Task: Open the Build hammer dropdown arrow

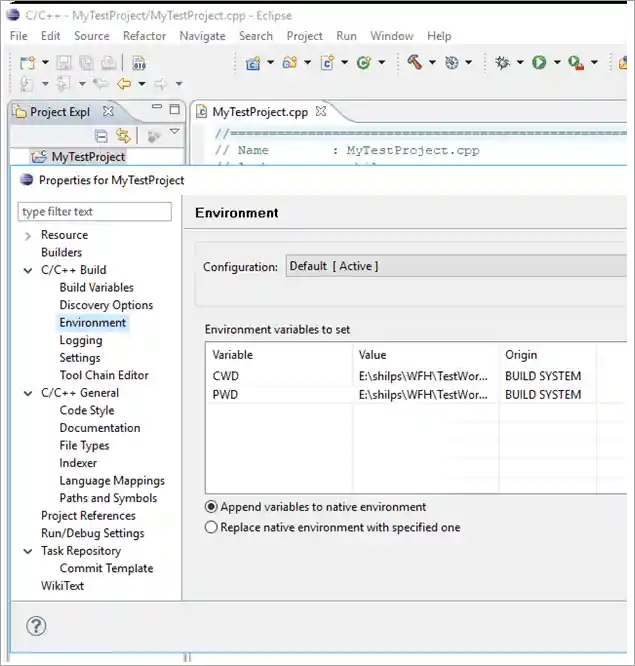Action: pos(432,62)
